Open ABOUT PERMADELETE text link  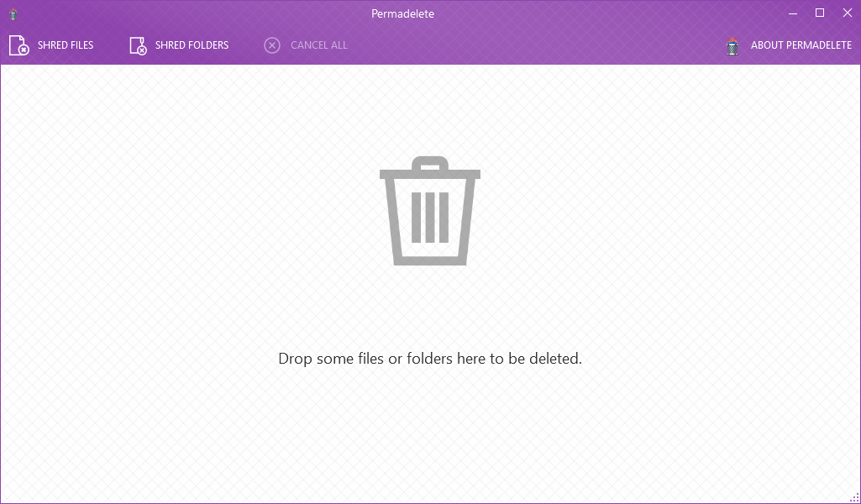click(x=801, y=45)
